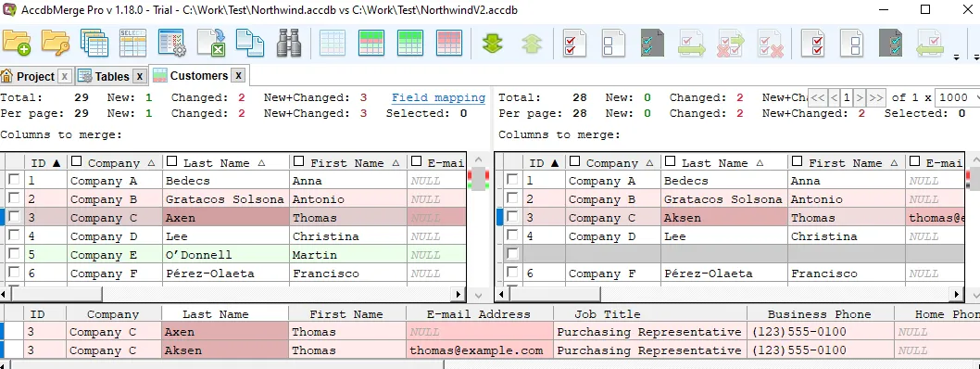The height and width of the screenshot is (369, 980).
Task: Deselect all right rows (second empty-boxes page icon)
Action: tap(852, 43)
